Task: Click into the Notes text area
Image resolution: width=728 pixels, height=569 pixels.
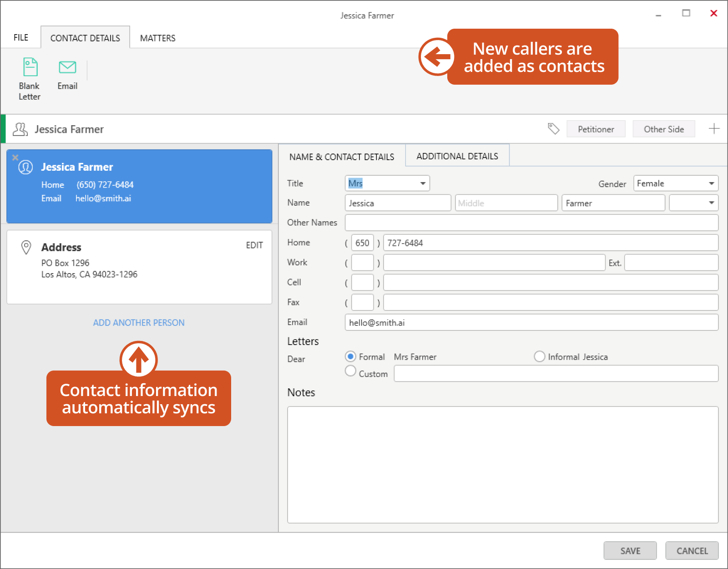Action: coord(502,464)
